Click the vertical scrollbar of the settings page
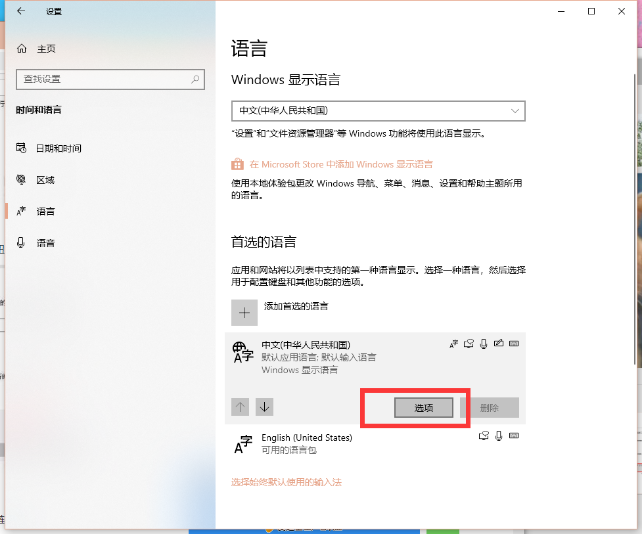The width and height of the screenshot is (642, 534). 635,219
